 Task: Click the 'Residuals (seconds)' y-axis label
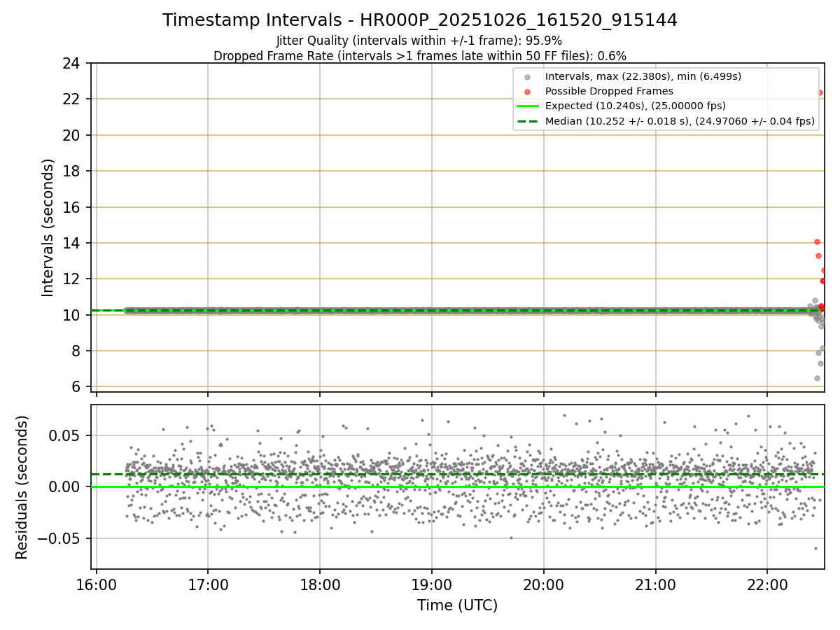click(x=22, y=487)
